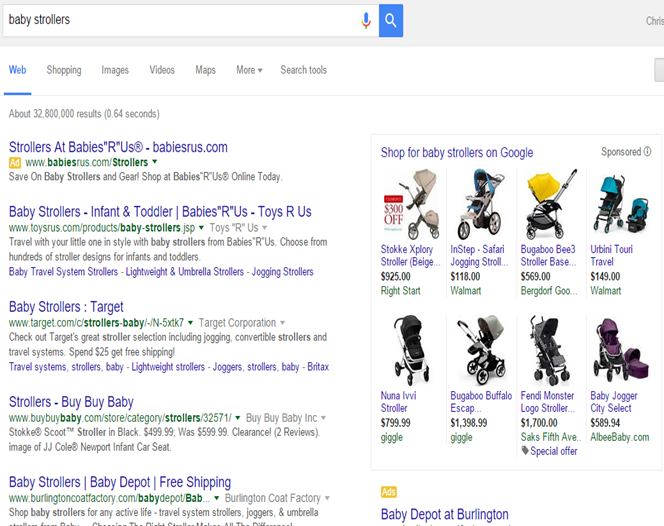Click the Bergdorf Goo... seller name

click(549, 291)
